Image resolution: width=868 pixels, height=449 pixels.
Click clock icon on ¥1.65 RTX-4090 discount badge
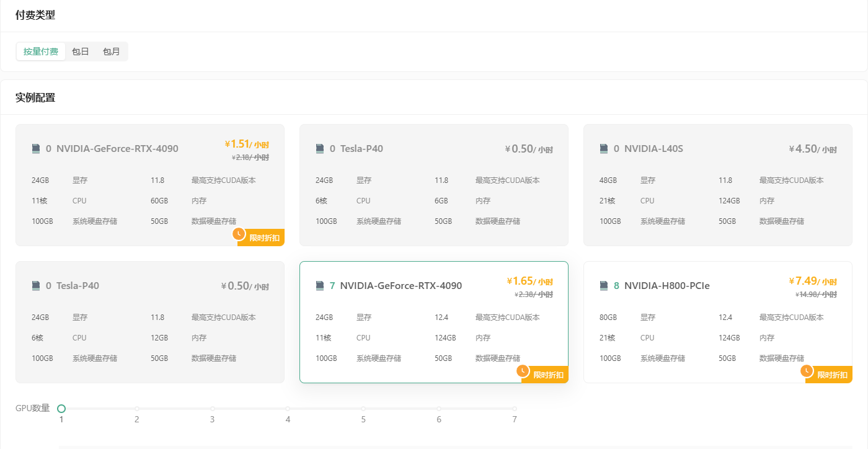523,371
